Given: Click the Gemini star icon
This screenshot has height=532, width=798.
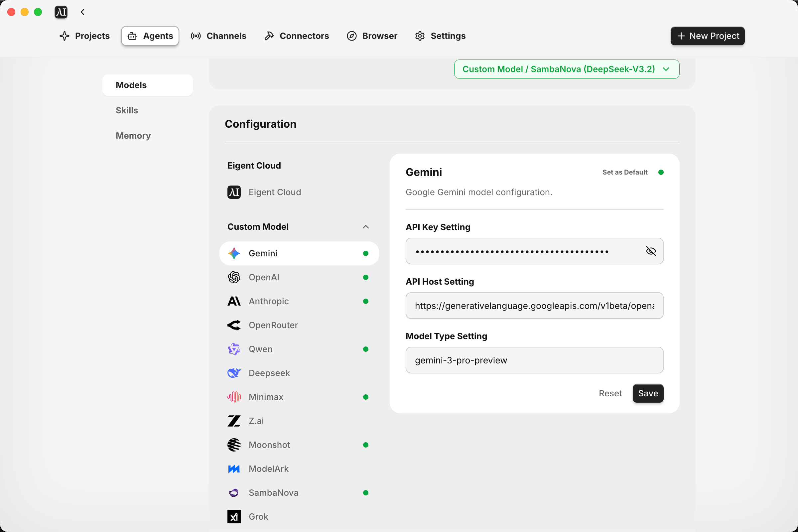Looking at the screenshot, I should coord(234,253).
